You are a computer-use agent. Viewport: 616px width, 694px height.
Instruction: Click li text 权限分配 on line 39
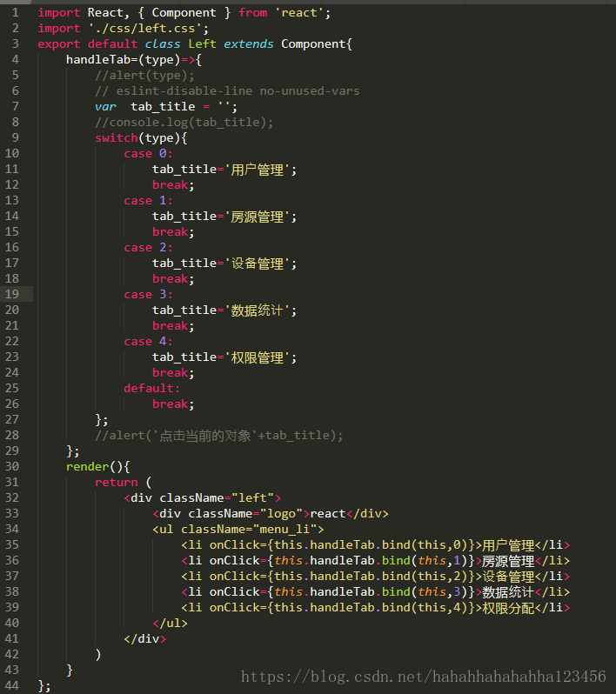pyautogui.click(x=508, y=607)
